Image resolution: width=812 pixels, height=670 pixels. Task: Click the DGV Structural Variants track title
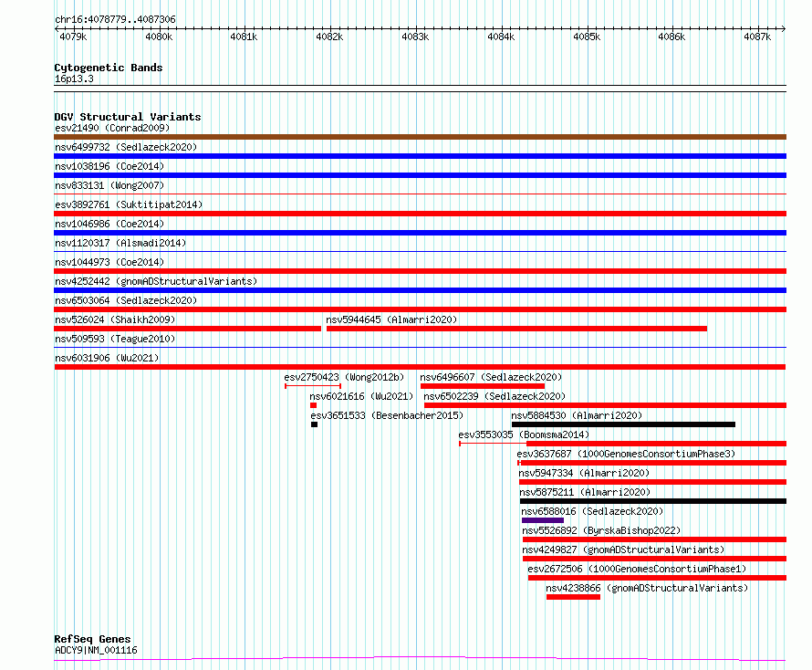(x=128, y=117)
